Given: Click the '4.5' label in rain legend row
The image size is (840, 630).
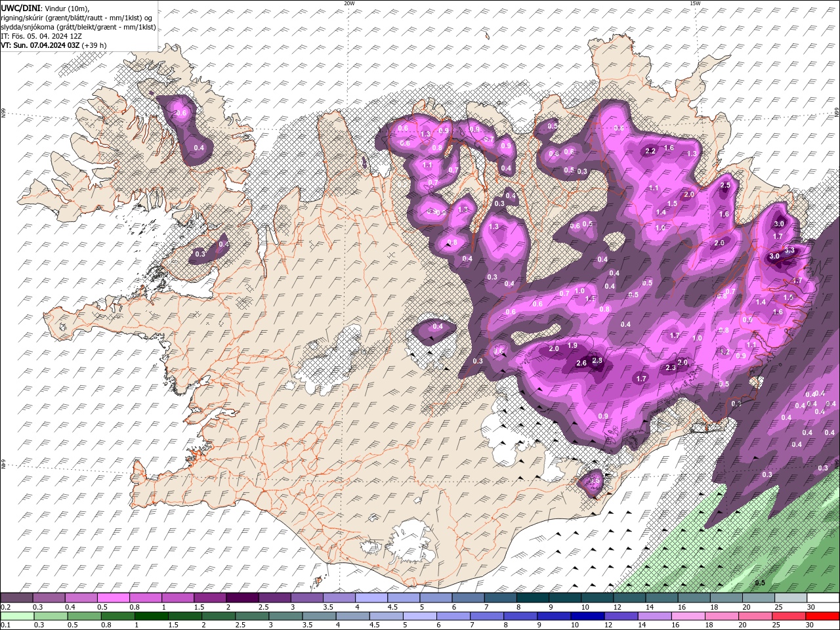Looking at the screenshot, I should pos(374,625).
